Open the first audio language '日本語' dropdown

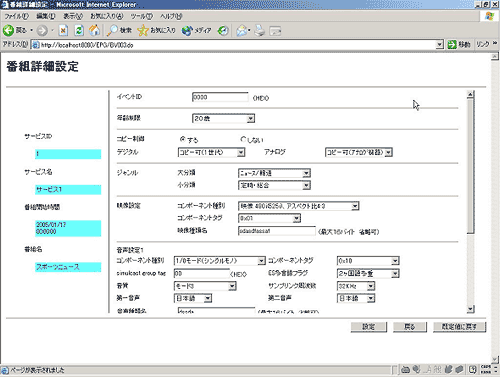tap(193, 298)
